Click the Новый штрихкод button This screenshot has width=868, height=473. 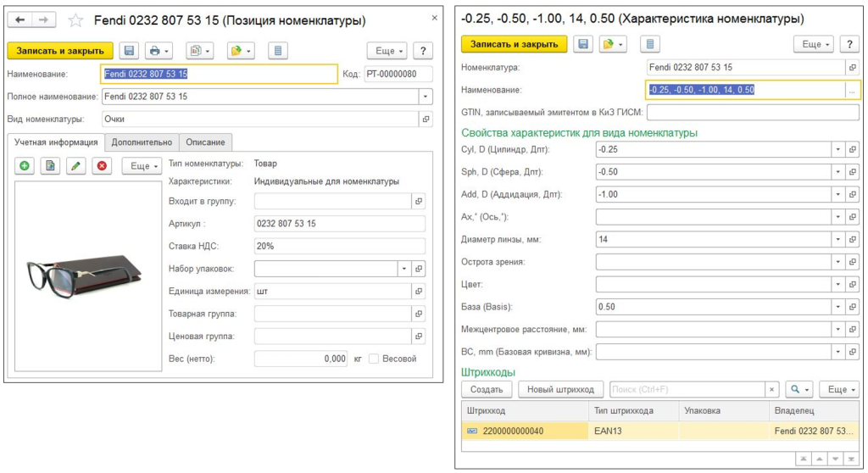pos(560,389)
